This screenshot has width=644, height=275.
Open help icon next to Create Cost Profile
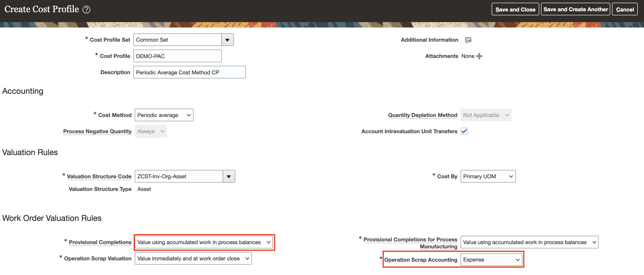[87, 9]
